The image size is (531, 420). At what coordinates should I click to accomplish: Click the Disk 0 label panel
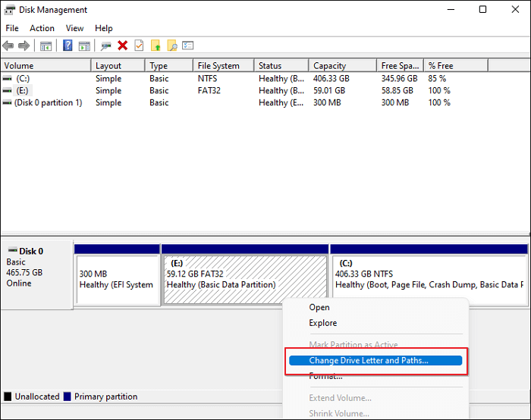point(36,274)
